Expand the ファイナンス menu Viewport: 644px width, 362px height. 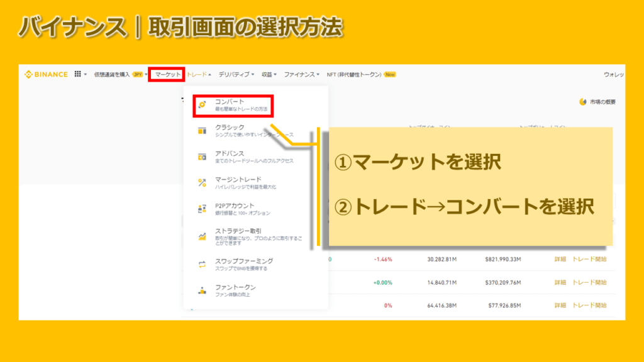tap(301, 74)
